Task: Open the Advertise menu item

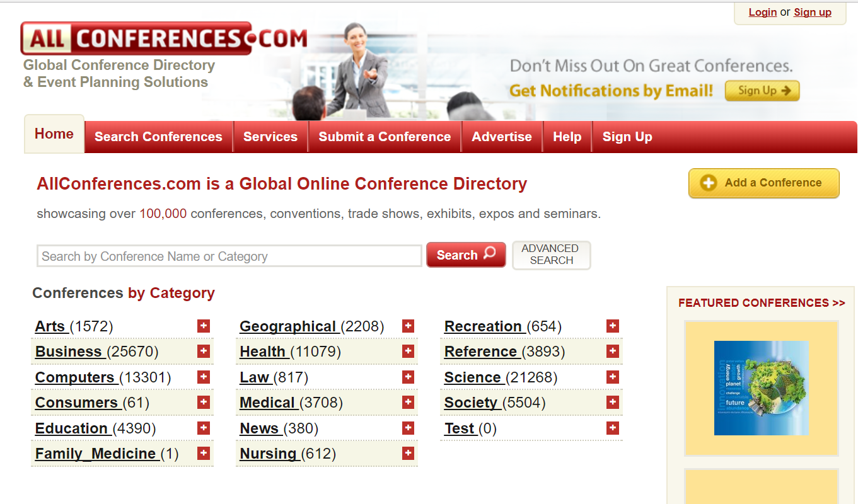Action: [x=502, y=137]
